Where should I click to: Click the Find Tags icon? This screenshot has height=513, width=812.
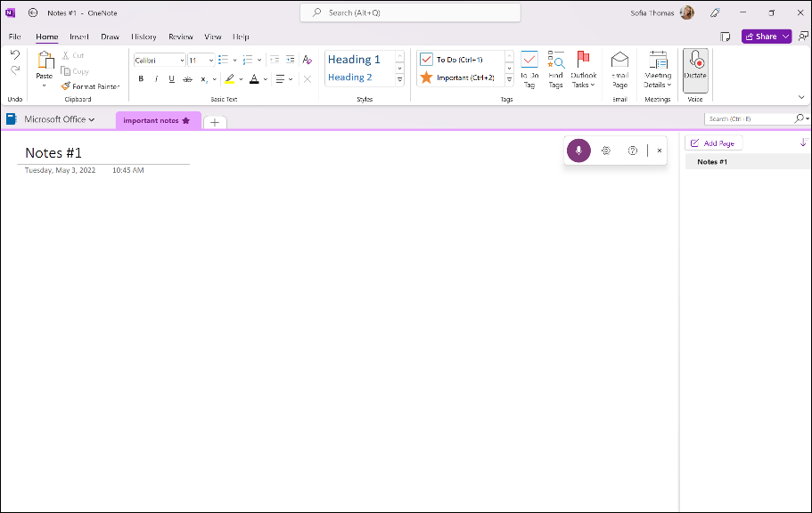point(555,69)
